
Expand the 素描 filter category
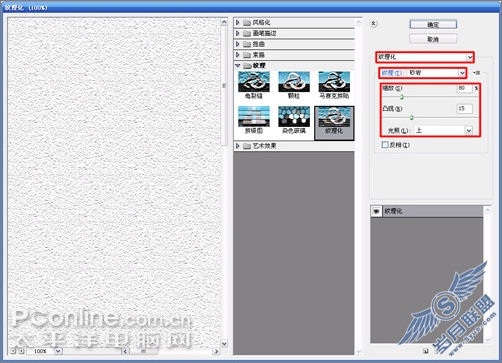pyautogui.click(x=237, y=55)
